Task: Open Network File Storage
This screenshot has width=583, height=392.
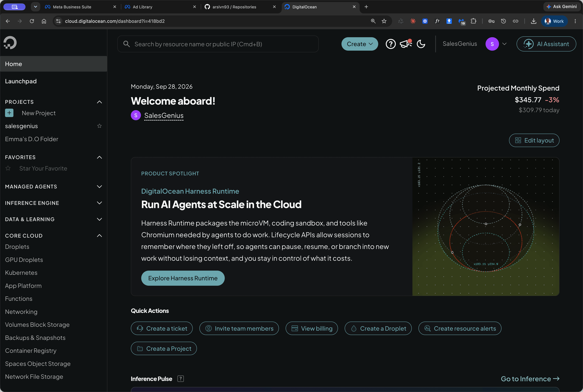Action: (x=34, y=377)
